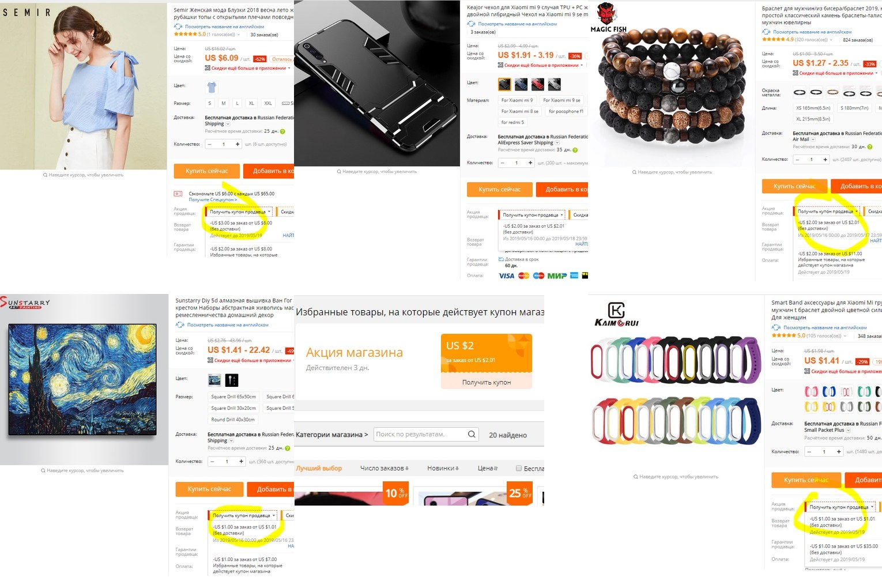Click 'Купить сейчас' for the Sunstarry painting
This screenshot has height=588, width=882.
(x=209, y=489)
